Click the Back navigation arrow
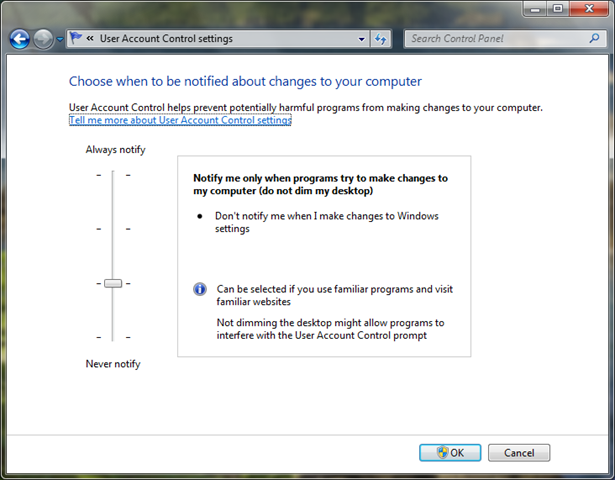Image resolution: width=615 pixels, height=480 pixels. coord(19,39)
